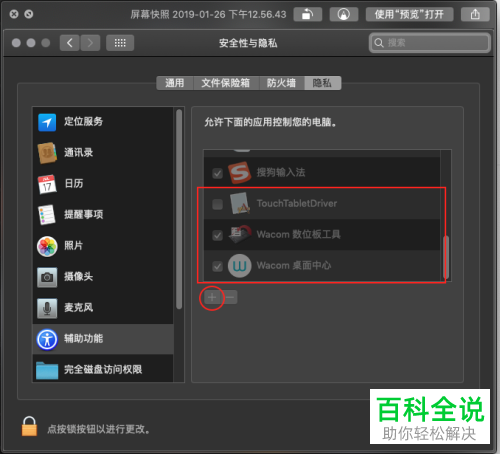Select the 完全磁盘访问权限 folder icon
The width and height of the screenshot is (500, 454).
click(x=47, y=370)
